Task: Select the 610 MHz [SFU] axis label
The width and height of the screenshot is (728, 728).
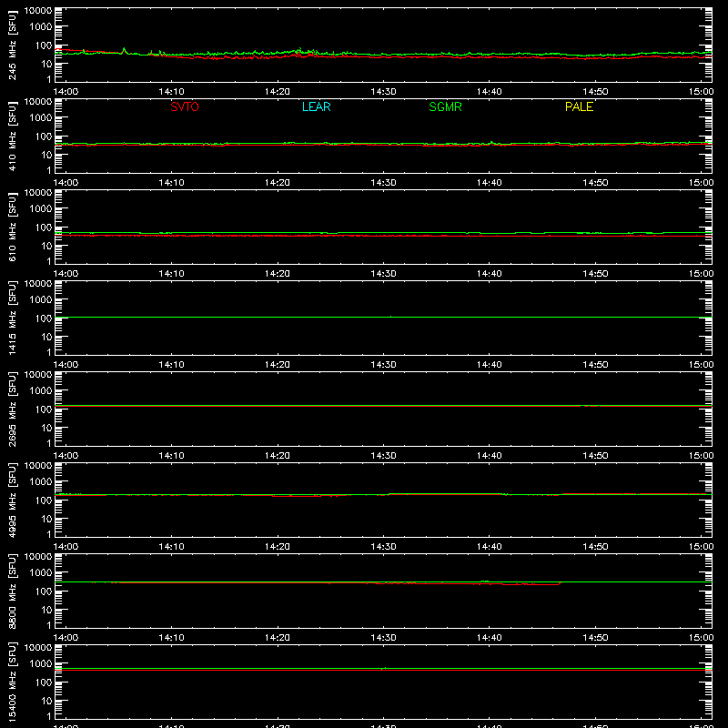Action: pyautogui.click(x=12, y=227)
